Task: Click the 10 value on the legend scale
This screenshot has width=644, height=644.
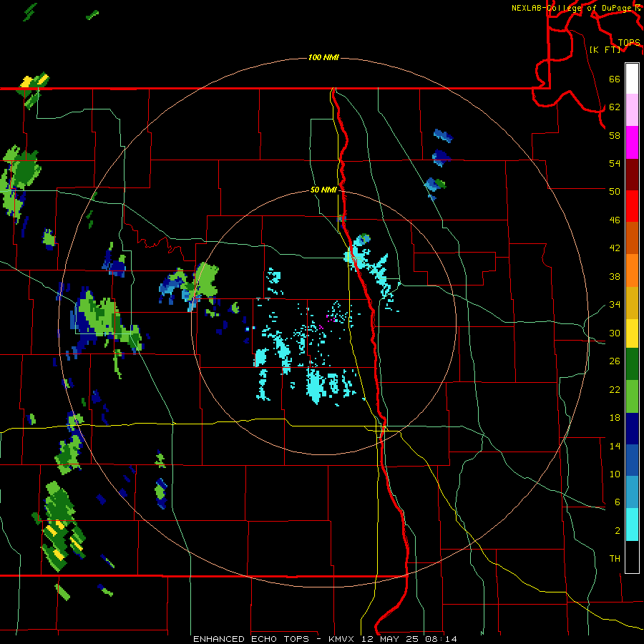Action: (x=615, y=474)
